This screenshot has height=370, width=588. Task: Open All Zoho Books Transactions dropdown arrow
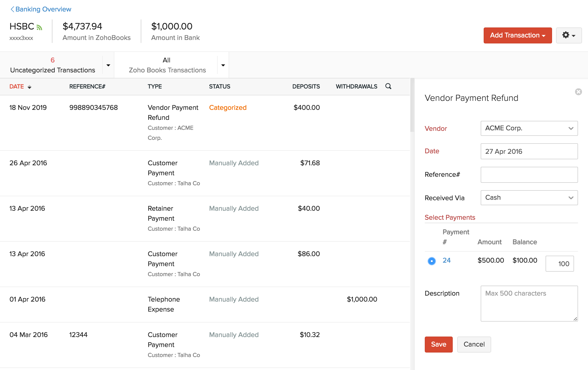pos(223,65)
